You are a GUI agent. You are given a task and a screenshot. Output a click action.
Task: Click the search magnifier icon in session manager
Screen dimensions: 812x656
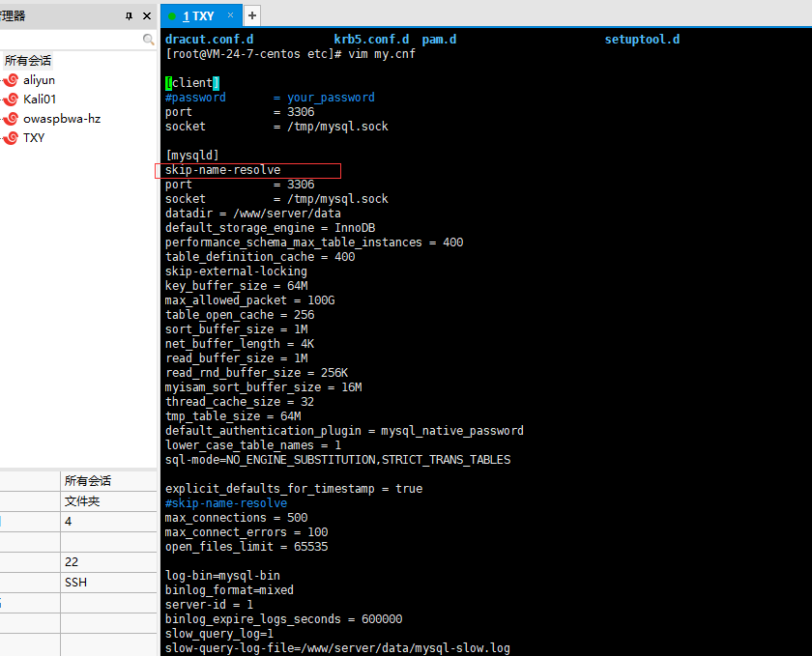coord(148,40)
